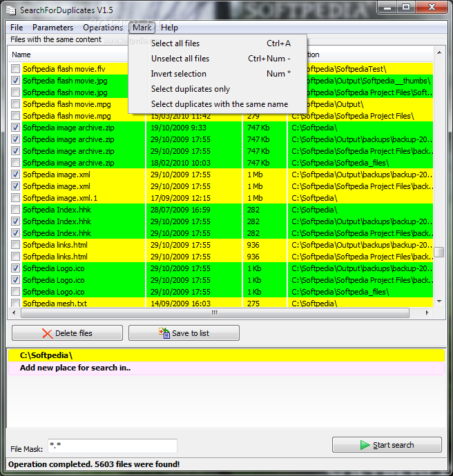Viewport: 453px width, 476px height.
Task: Close the open Mark menu via its header
Action: pos(142,28)
